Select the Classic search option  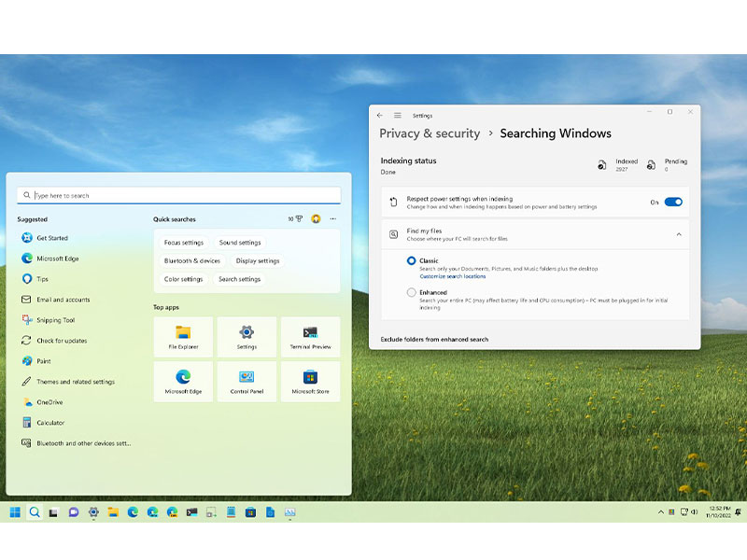click(x=412, y=261)
